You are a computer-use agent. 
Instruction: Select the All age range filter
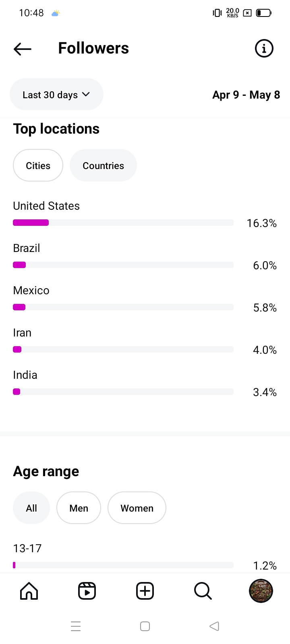point(31,508)
